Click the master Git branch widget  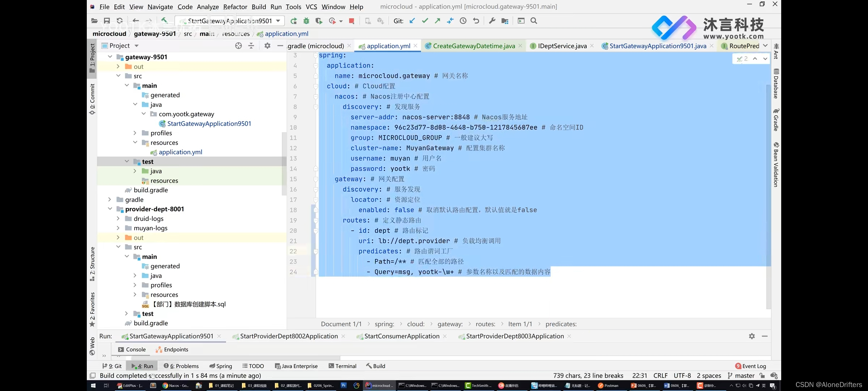(x=741, y=376)
